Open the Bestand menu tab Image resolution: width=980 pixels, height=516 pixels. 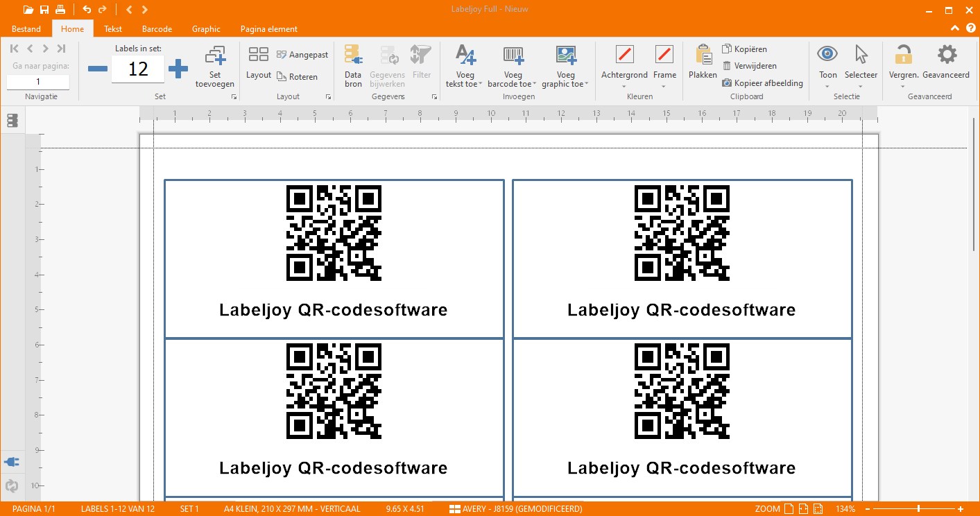pyautogui.click(x=26, y=29)
